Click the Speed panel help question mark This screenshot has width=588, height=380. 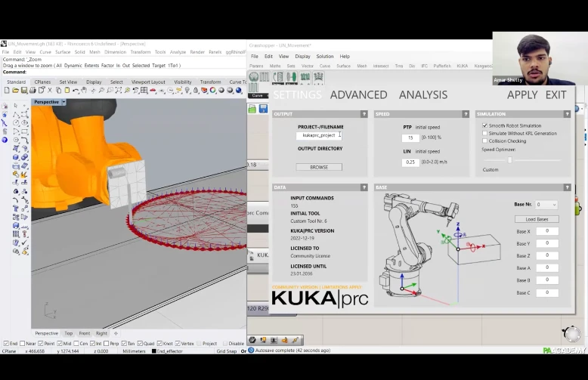(x=466, y=114)
